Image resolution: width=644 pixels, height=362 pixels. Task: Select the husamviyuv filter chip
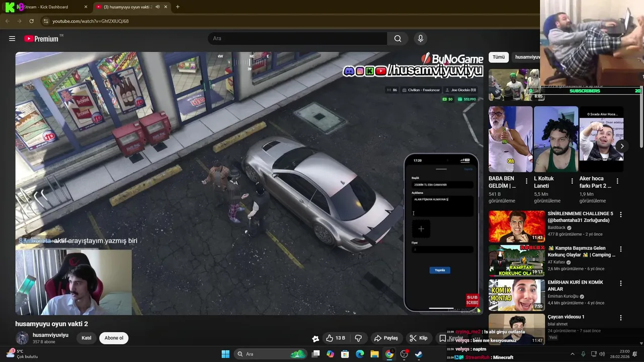(527, 57)
